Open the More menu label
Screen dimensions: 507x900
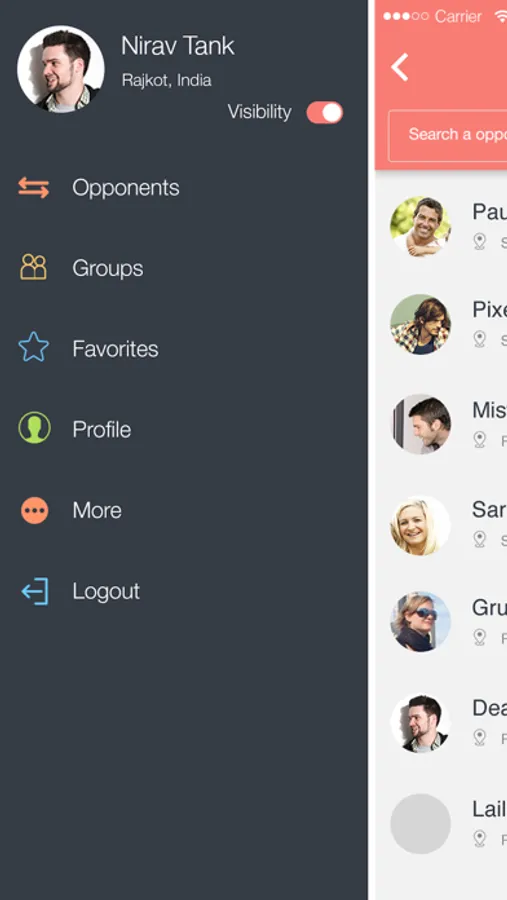97,510
